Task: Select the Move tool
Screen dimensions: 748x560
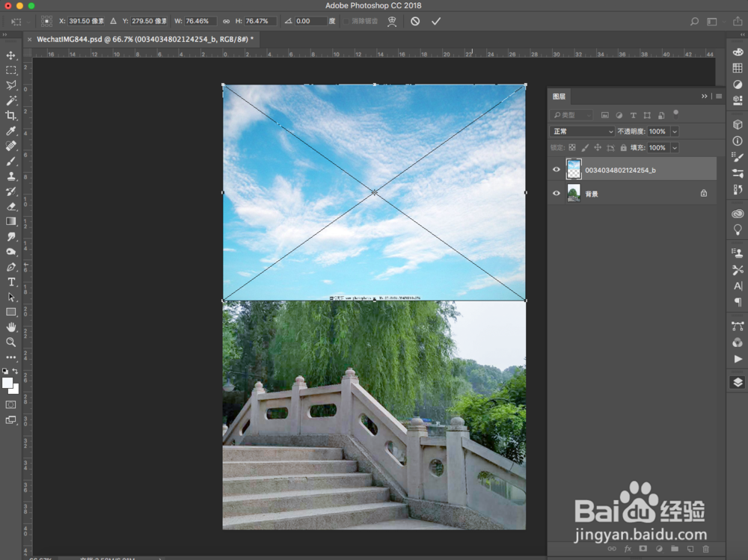Action: tap(10, 55)
